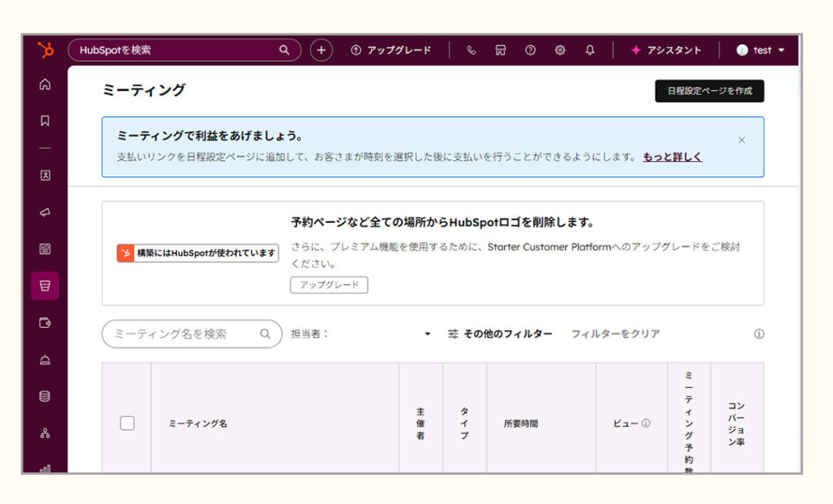Open the test account menu
The height and width of the screenshot is (504, 833).
(x=761, y=50)
